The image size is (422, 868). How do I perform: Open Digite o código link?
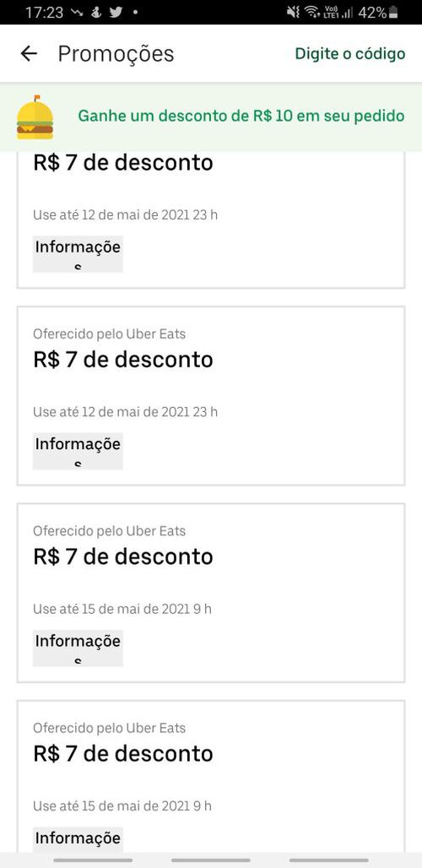coord(350,54)
